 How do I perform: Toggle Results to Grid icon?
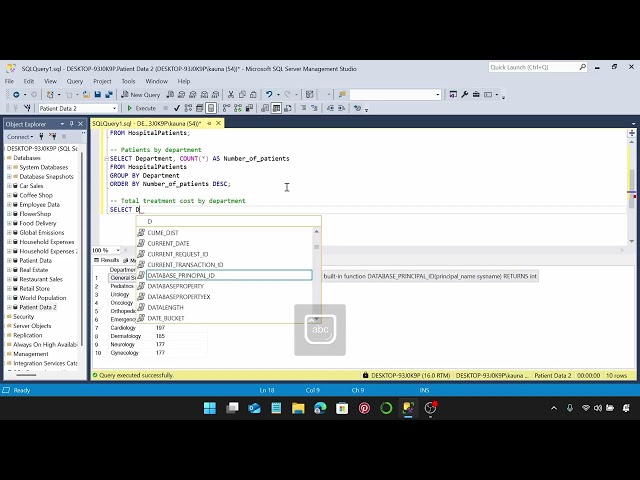point(276,108)
